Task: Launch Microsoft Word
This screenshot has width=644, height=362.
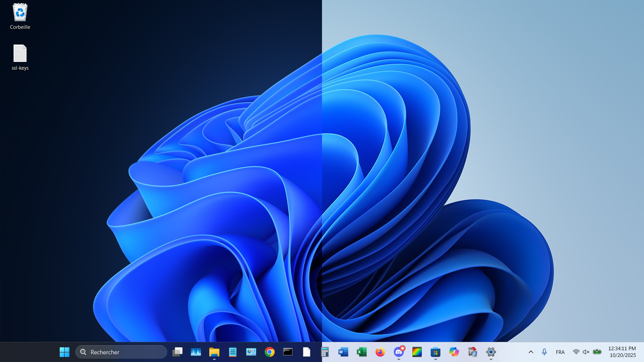Action: coord(343,352)
